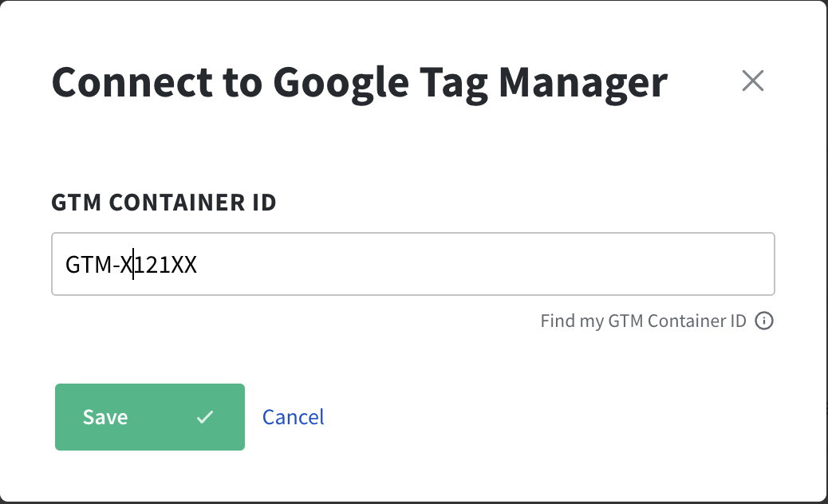Screen dimensions: 828x504
Task: Click the GTM CONTAINER ID field label
Action: [164, 203]
